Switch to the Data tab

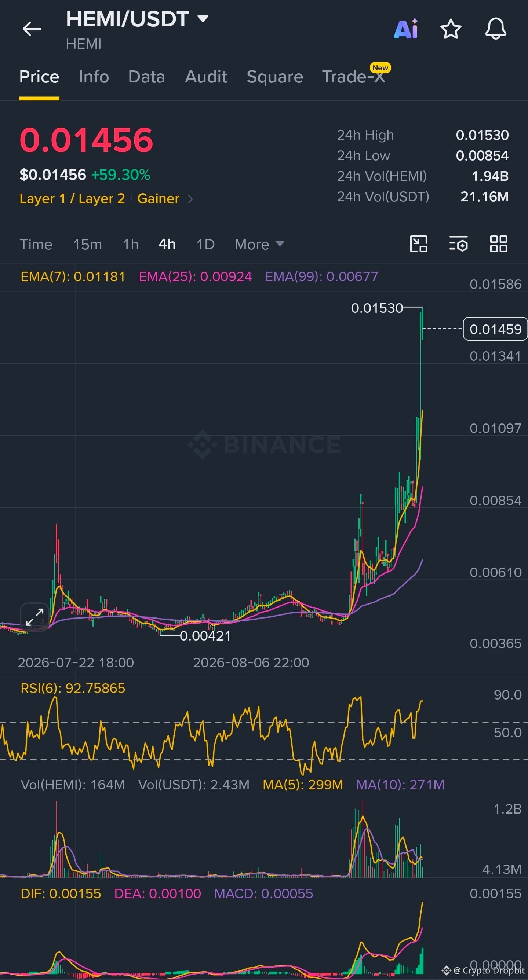tap(146, 77)
